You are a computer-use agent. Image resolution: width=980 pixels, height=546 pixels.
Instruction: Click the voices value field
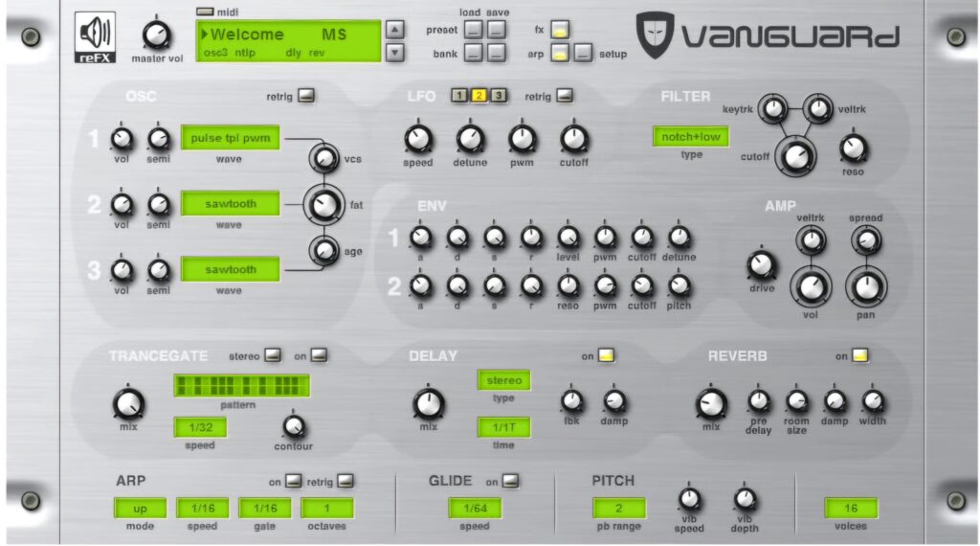click(851, 508)
